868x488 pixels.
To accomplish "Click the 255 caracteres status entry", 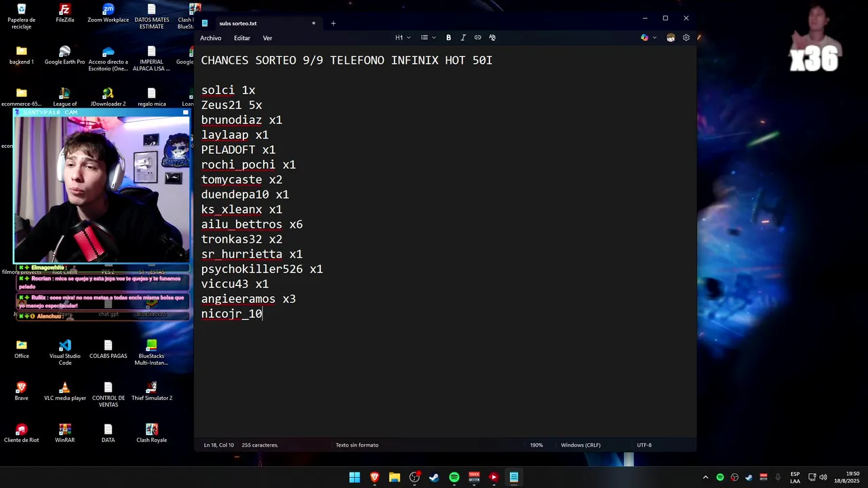I will point(260,445).
